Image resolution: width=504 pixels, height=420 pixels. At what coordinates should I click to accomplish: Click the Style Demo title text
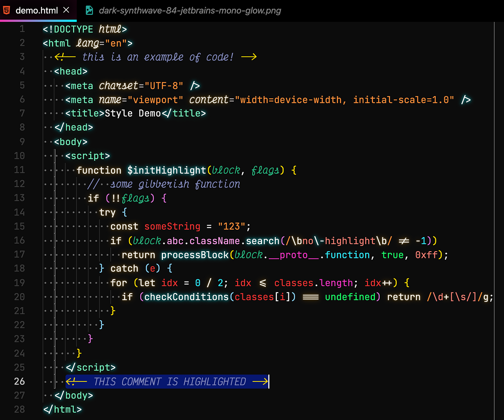(x=134, y=113)
